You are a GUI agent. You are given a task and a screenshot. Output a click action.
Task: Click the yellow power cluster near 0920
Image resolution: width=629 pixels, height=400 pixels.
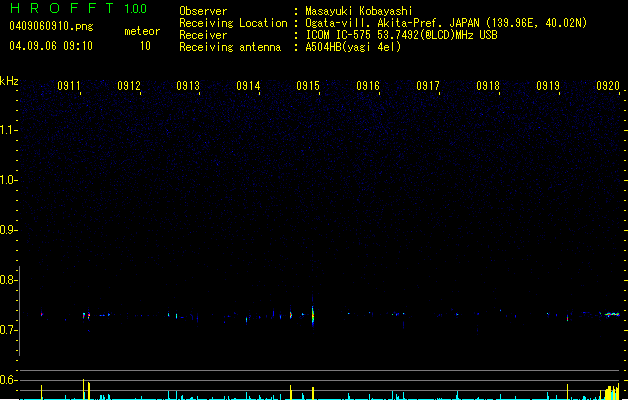tap(611, 392)
